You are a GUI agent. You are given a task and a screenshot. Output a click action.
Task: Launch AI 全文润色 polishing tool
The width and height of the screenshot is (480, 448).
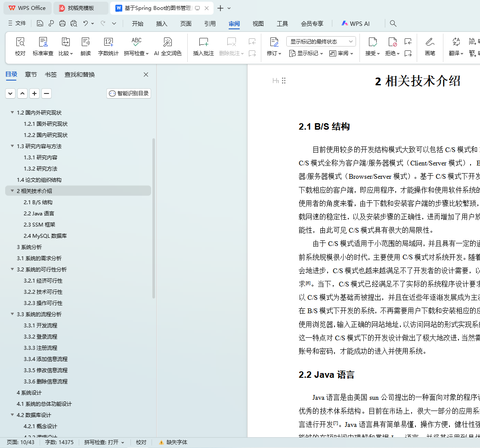click(x=167, y=47)
